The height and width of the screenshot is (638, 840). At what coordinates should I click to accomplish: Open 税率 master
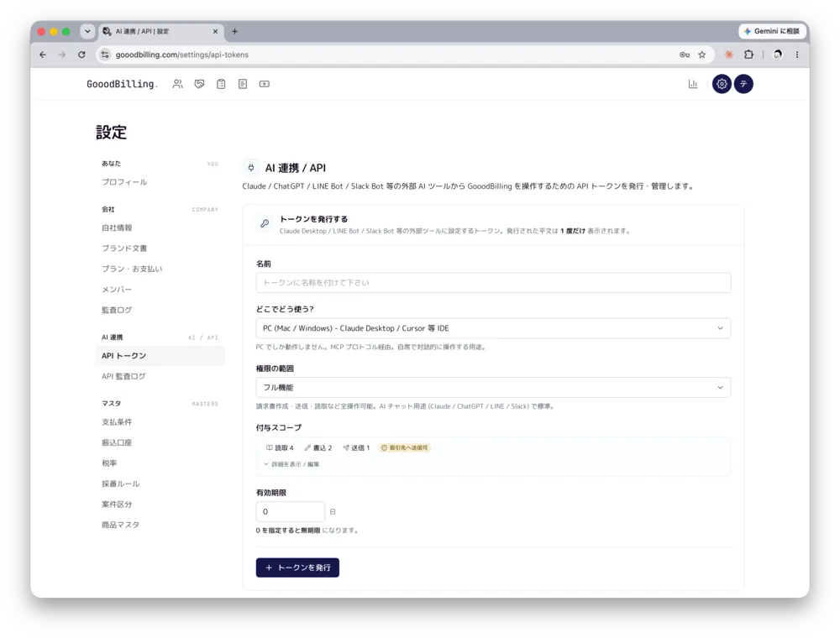point(109,463)
